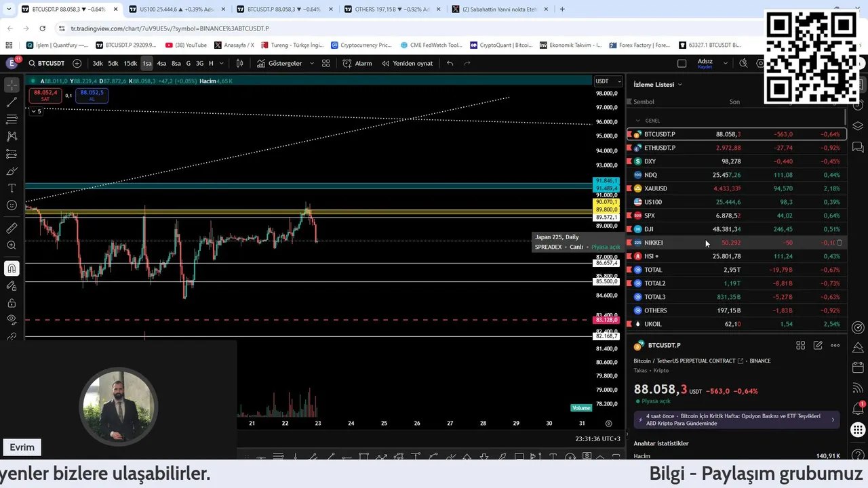The image size is (868, 488).
Task: Select XAUUSD row in the watchlist
Action: coord(736,188)
